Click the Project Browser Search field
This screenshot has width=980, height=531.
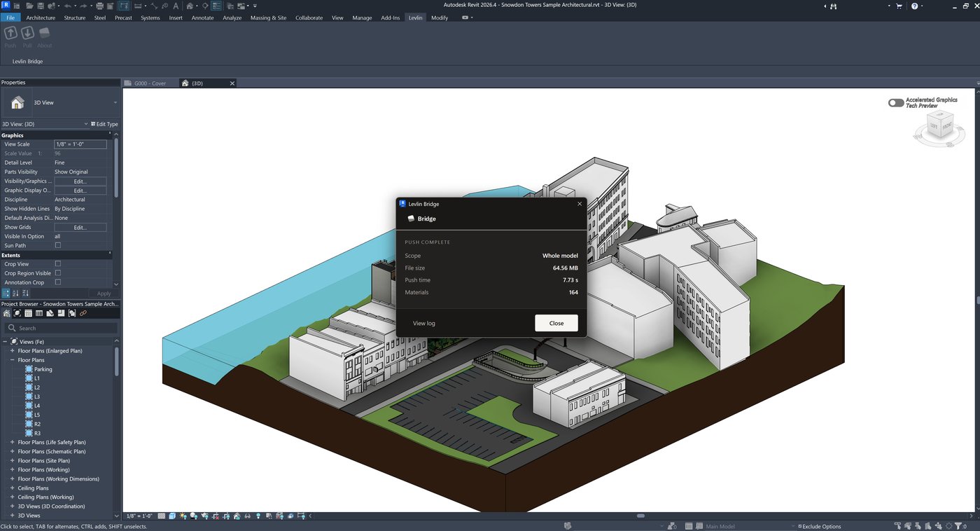pyautogui.click(x=60, y=328)
